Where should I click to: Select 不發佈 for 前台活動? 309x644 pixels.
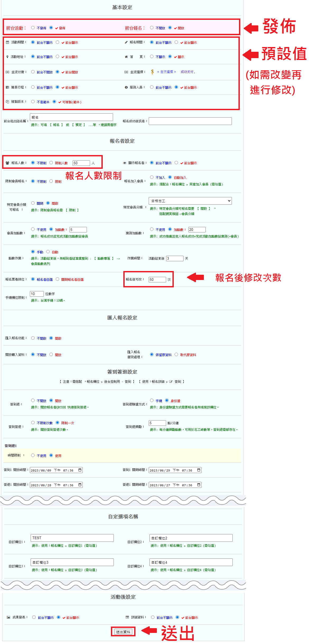33,28
